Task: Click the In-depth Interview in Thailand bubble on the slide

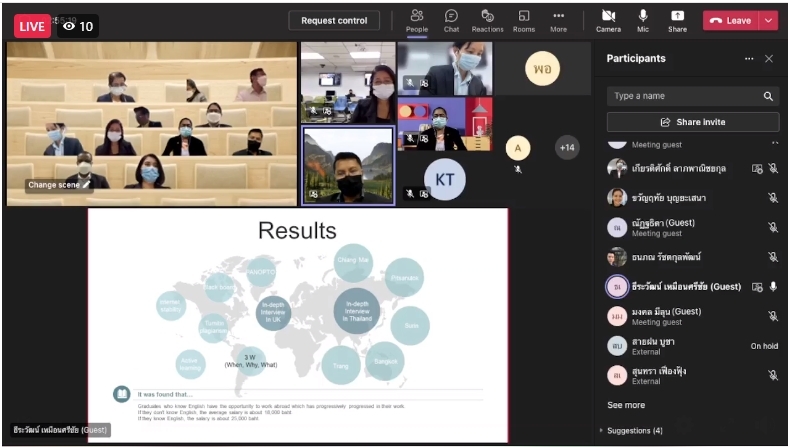Action: point(357,311)
